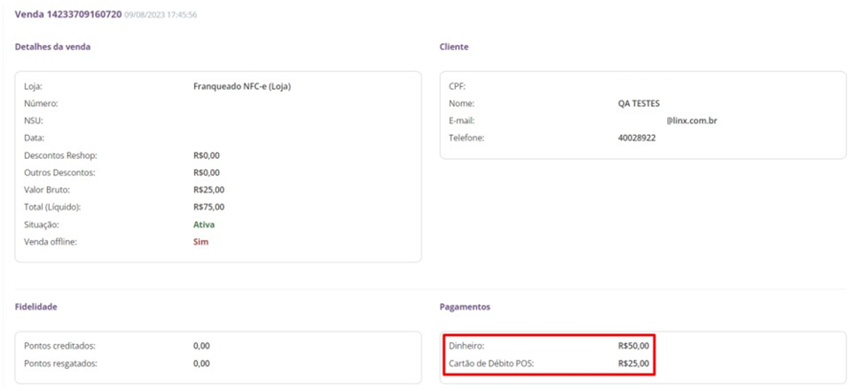This screenshot has height=391, width=868.
Task: Click the Pontos creditados value
Action: (201, 346)
